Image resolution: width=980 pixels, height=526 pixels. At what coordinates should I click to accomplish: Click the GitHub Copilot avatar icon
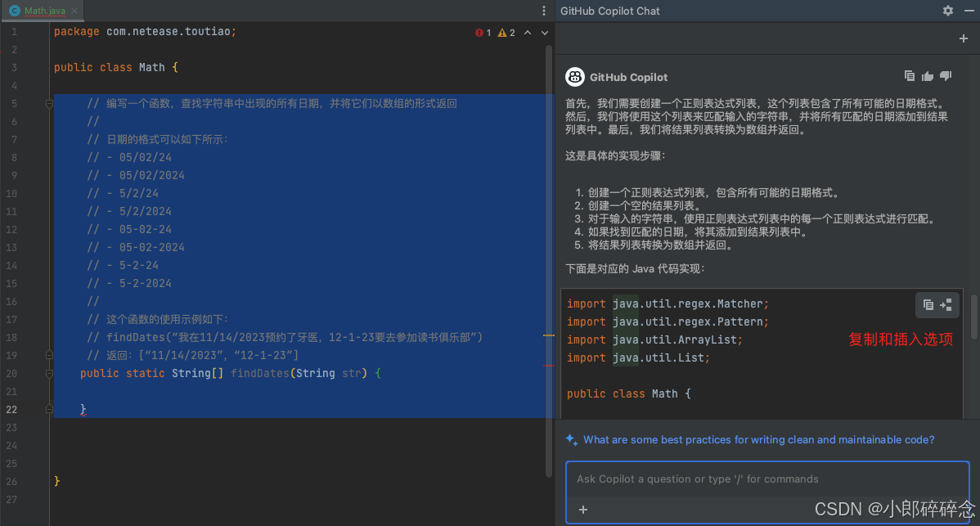(575, 77)
